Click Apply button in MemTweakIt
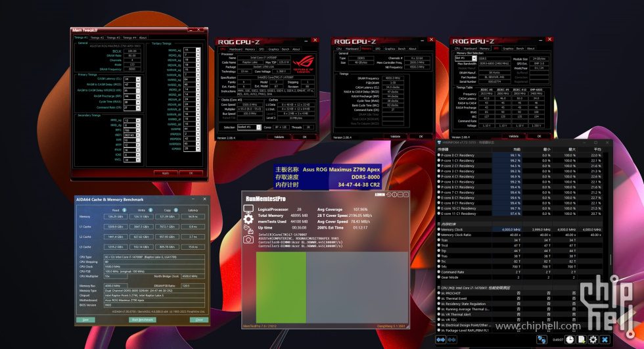The image size is (644, 349). (x=166, y=174)
